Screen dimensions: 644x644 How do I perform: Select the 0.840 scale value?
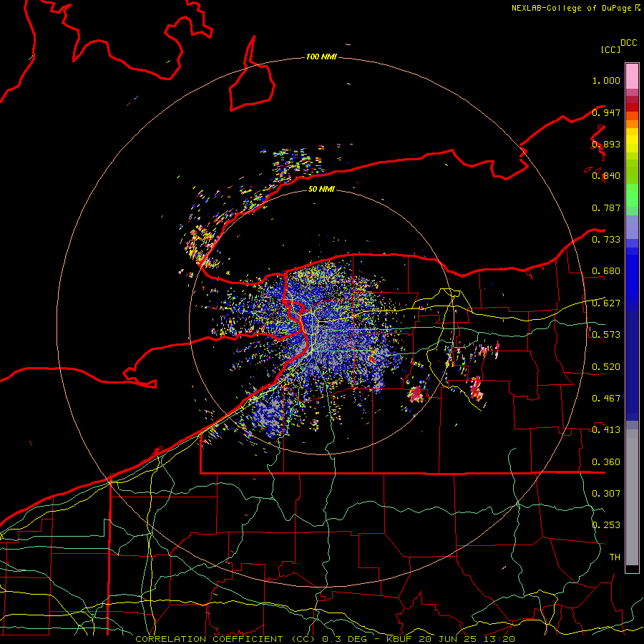(x=606, y=176)
